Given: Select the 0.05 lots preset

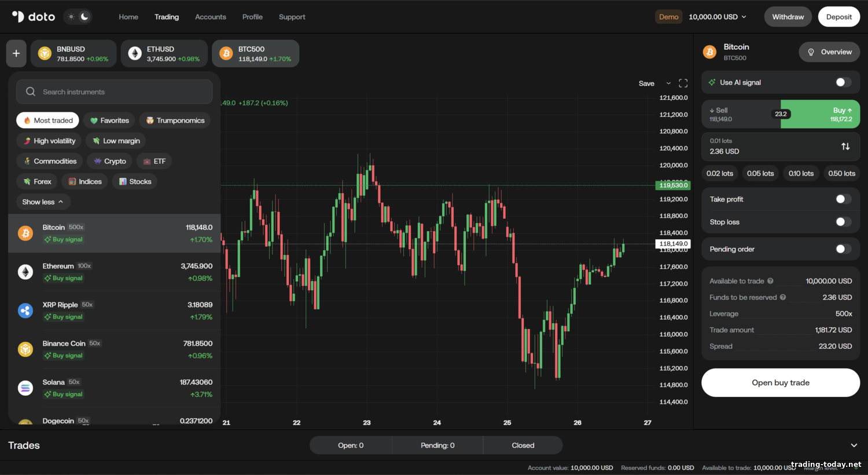Looking at the screenshot, I should coord(760,173).
